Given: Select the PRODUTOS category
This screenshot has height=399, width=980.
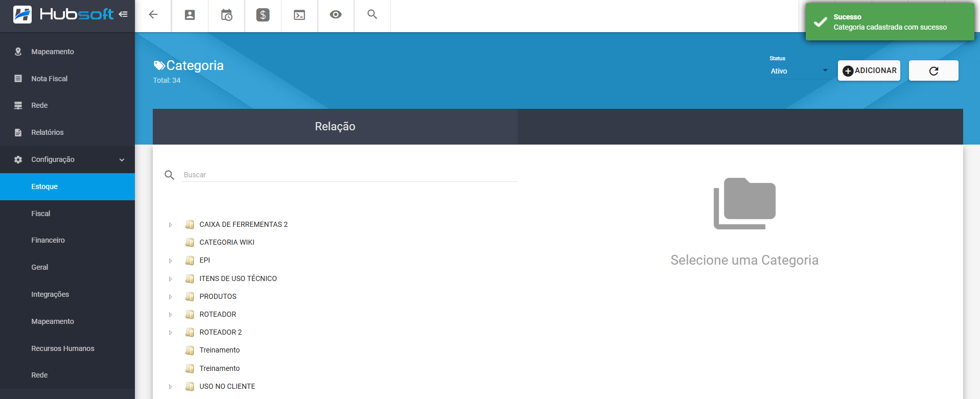Looking at the screenshot, I should tap(218, 296).
